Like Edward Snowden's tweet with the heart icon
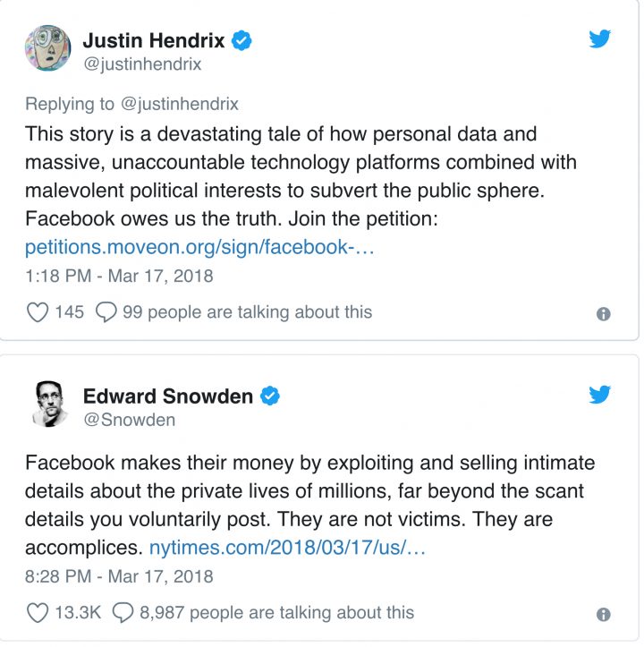Viewport: 644px width, 647px height. coord(37,612)
